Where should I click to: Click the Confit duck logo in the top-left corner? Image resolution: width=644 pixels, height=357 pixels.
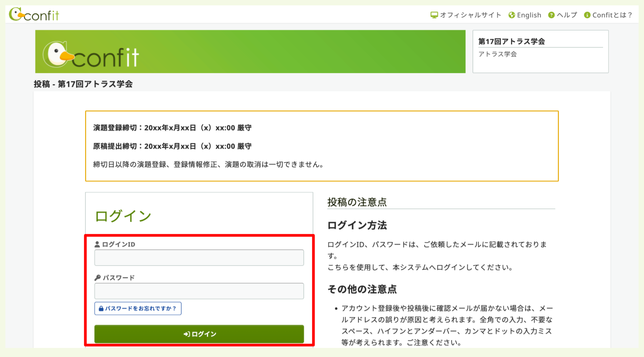tap(16, 14)
